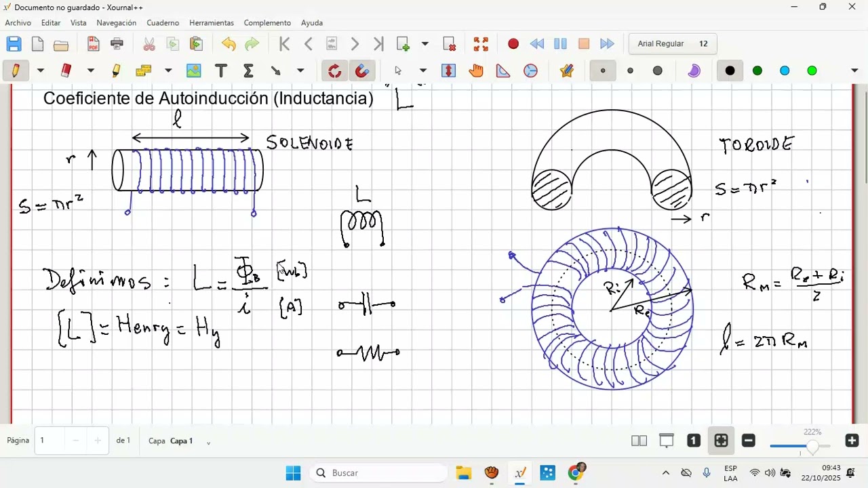Expand the arrow shape dropdown
This screenshot has height=488, width=868.
coord(300,70)
